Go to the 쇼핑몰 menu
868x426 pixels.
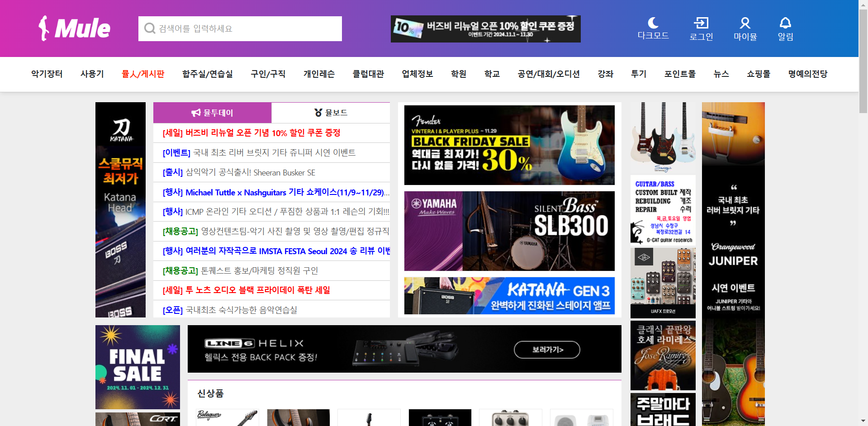coord(759,74)
